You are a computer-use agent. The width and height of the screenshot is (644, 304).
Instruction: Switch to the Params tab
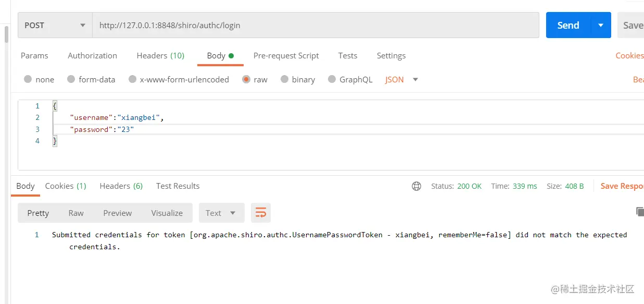coord(34,55)
